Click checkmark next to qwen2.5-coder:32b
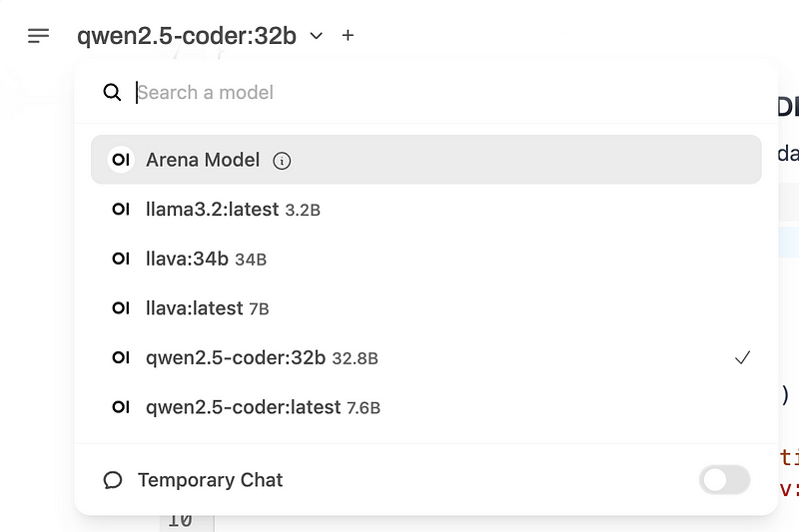799x532 pixels. pyautogui.click(x=741, y=357)
